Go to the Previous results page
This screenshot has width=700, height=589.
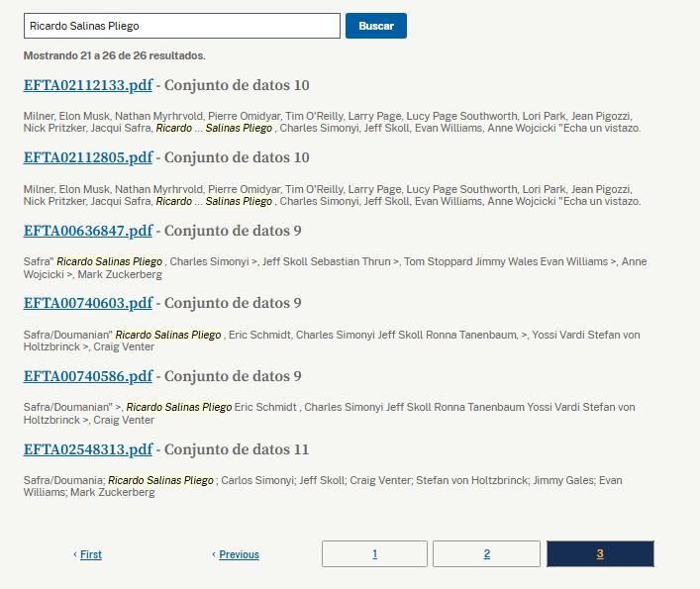point(239,554)
